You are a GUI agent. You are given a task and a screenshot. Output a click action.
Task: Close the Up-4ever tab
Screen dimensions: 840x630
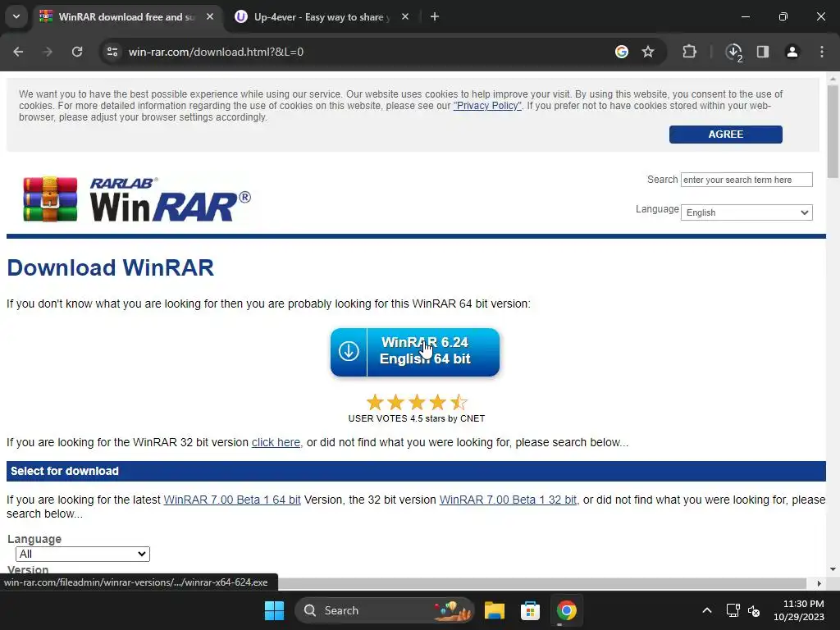click(x=405, y=17)
